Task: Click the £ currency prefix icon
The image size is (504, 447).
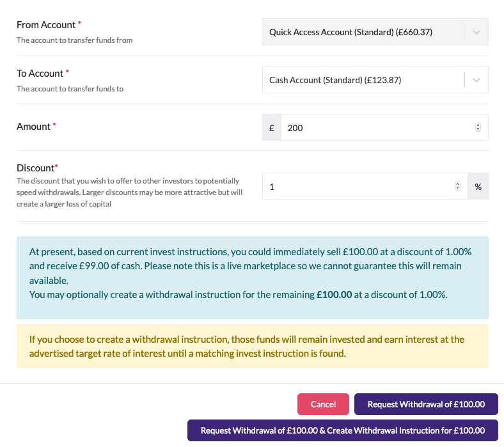Action: (272, 128)
